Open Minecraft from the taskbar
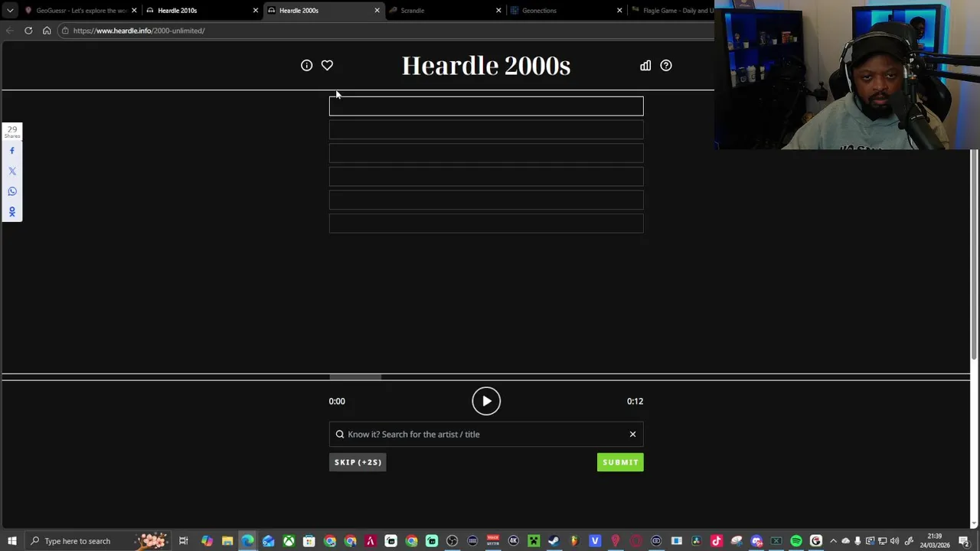Screen dimensions: 980x551 tap(534, 541)
